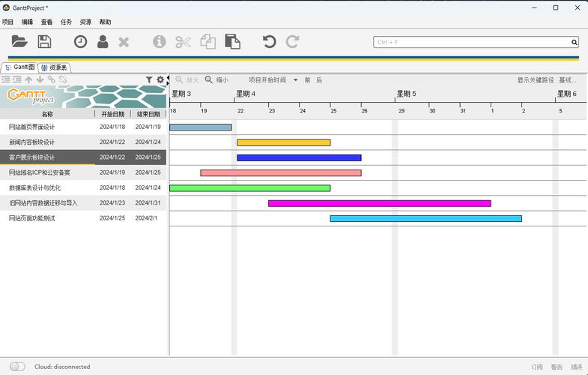Open task table settings gear icon
588x375 pixels.
point(160,79)
